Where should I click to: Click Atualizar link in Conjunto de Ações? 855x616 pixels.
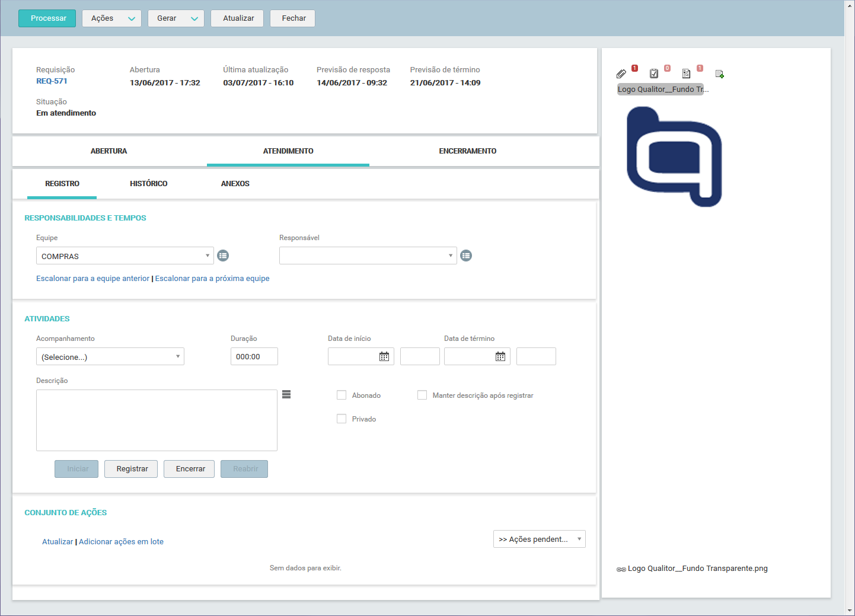point(58,542)
